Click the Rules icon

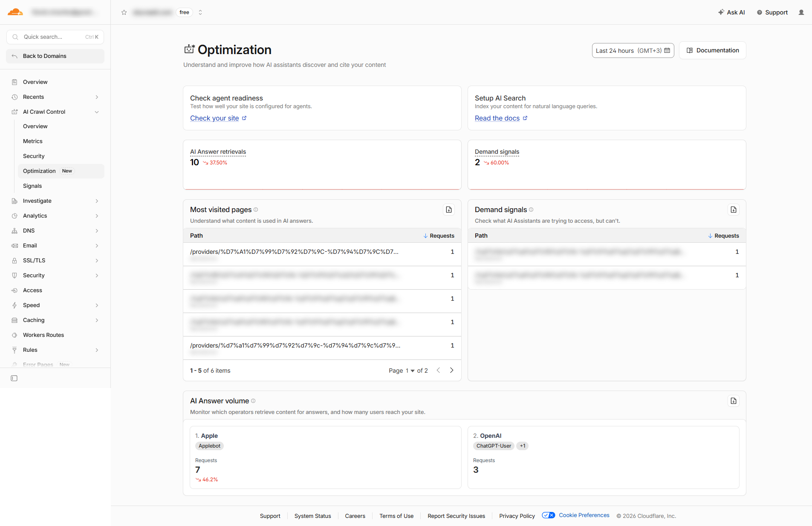pos(14,350)
